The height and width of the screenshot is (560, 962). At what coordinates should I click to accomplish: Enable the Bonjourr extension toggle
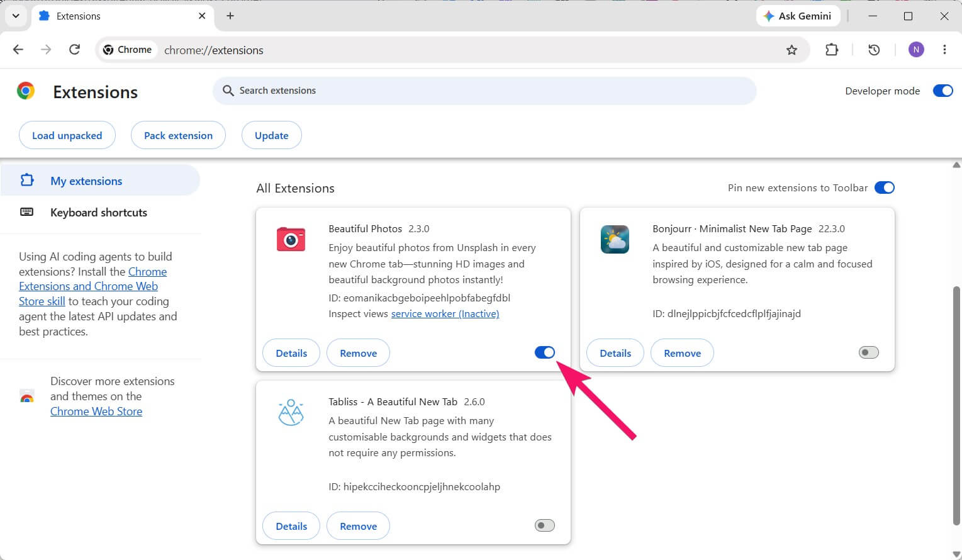tap(869, 352)
